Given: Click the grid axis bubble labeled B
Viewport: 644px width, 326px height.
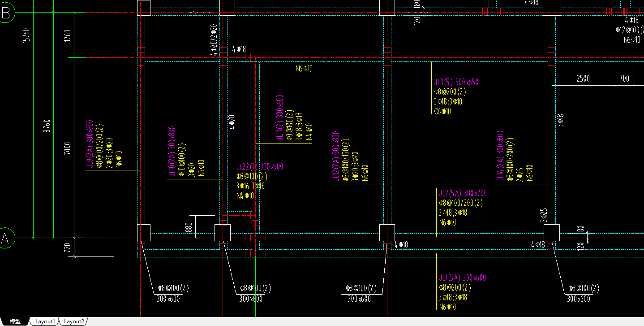Looking at the screenshot, I should pos(6,13).
